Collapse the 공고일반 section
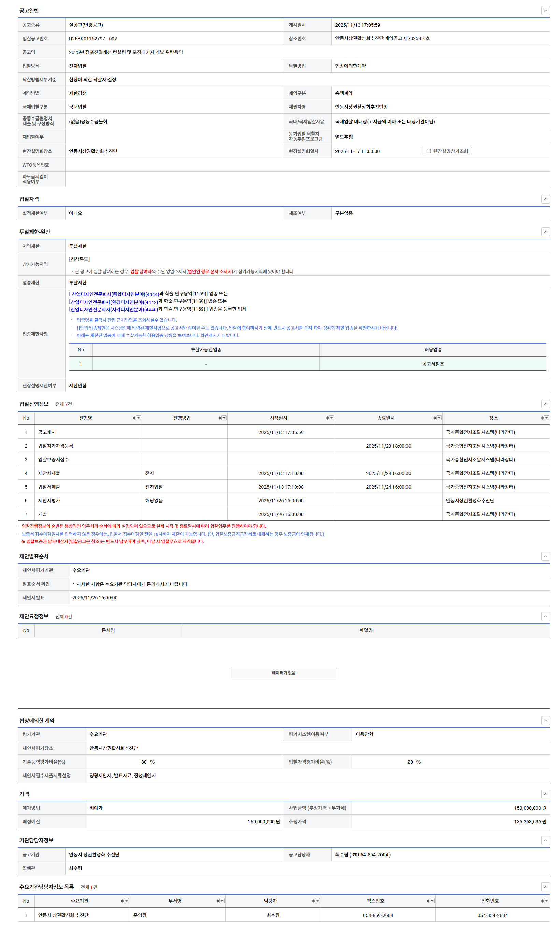 tap(545, 11)
